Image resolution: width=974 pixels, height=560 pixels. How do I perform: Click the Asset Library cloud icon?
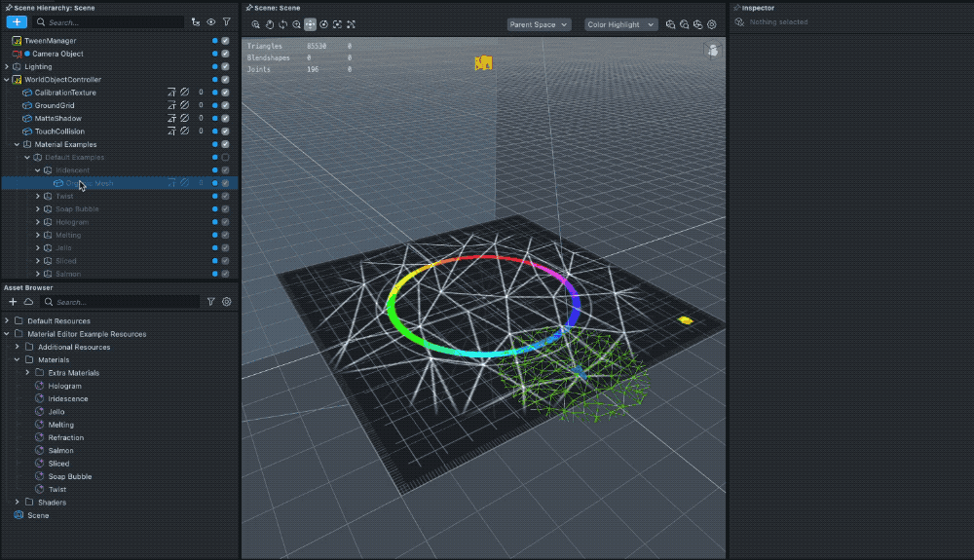click(28, 302)
